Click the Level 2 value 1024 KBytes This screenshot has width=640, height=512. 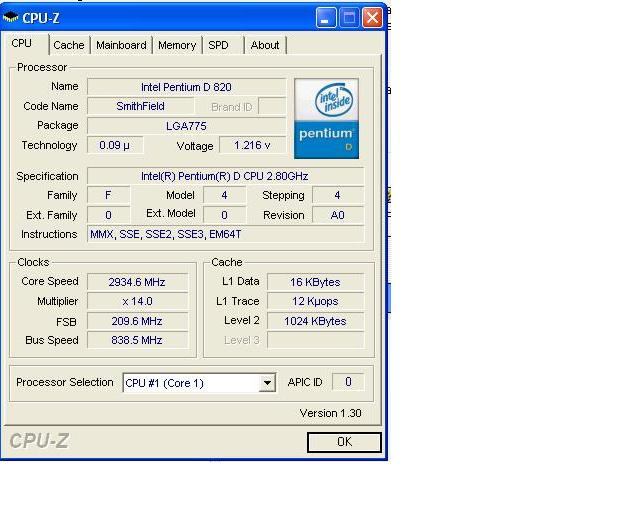click(315, 321)
